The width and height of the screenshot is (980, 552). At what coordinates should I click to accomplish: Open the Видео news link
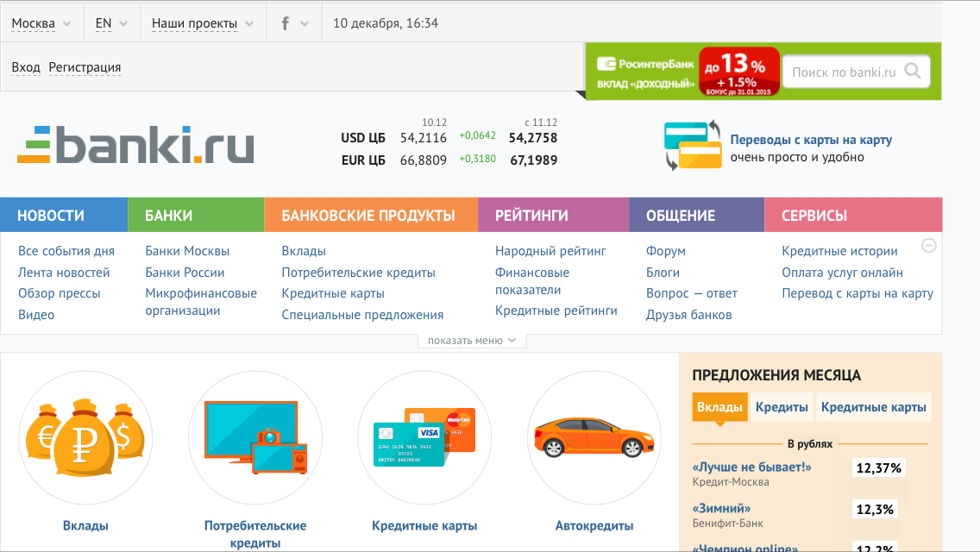tap(36, 315)
